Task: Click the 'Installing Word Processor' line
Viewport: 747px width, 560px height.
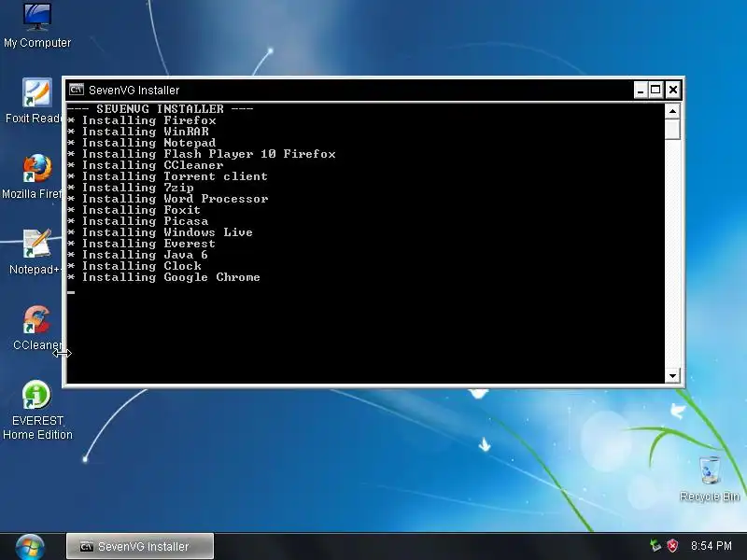Action: [x=168, y=199]
